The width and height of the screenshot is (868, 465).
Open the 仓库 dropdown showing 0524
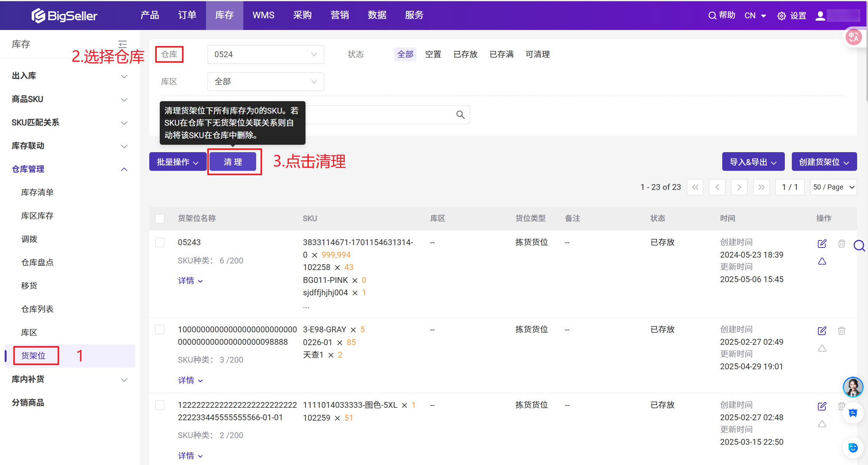266,54
